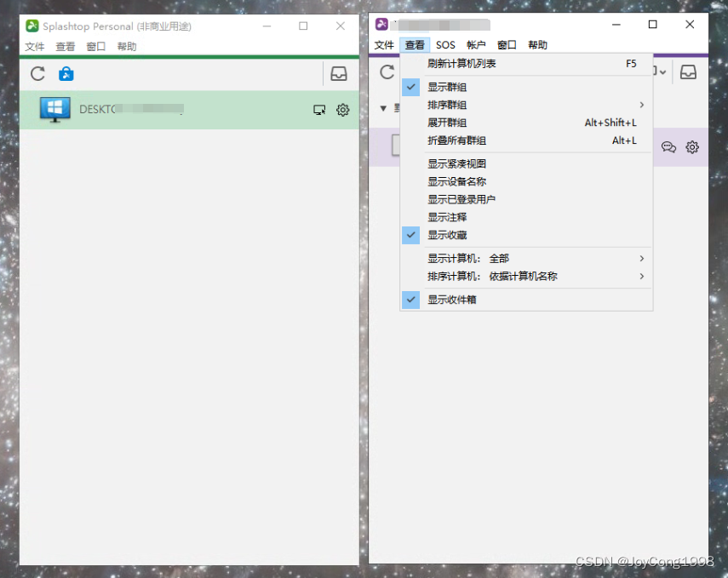Select 刷新计算机列表 F5 menu entry
728x578 pixels.
pyautogui.click(x=526, y=64)
